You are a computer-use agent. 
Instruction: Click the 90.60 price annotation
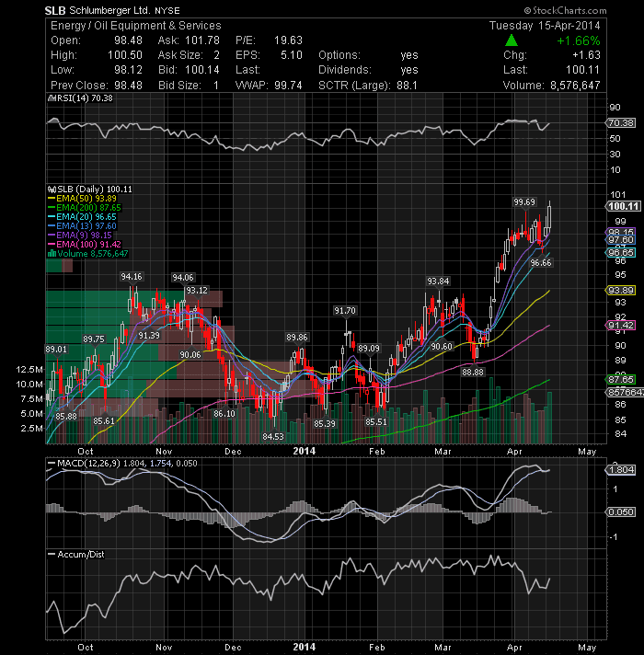pos(442,346)
